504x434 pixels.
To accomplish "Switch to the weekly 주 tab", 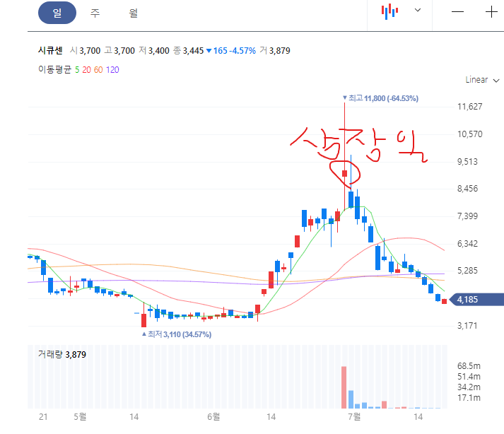I will [x=95, y=13].
